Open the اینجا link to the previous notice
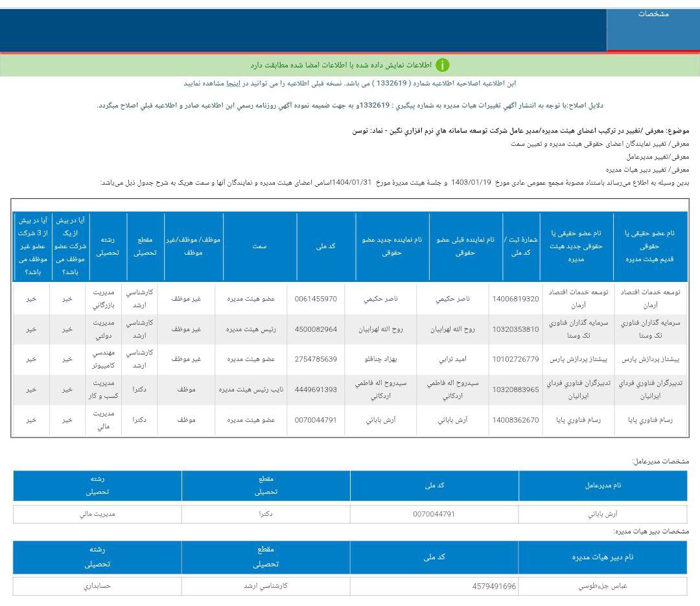Viewport: 700px width, 606px height. tap(233, 84)
